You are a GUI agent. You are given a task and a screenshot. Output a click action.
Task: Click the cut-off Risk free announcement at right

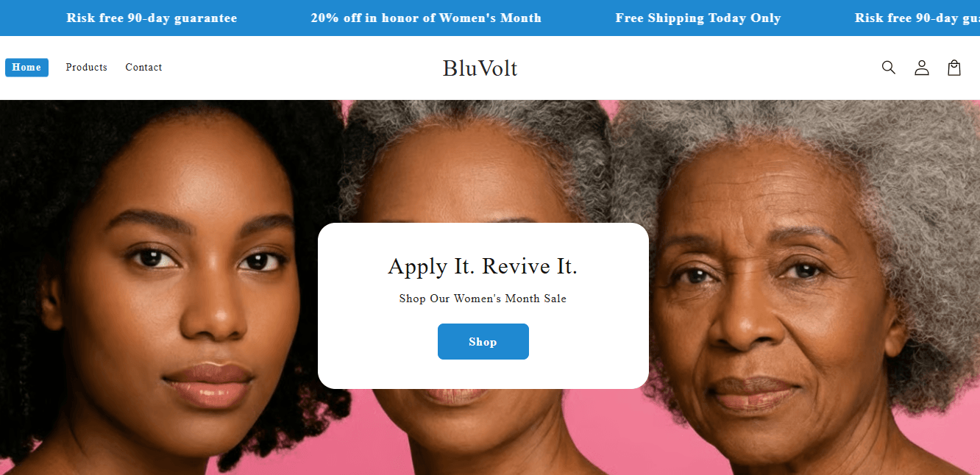pos(917,18)
